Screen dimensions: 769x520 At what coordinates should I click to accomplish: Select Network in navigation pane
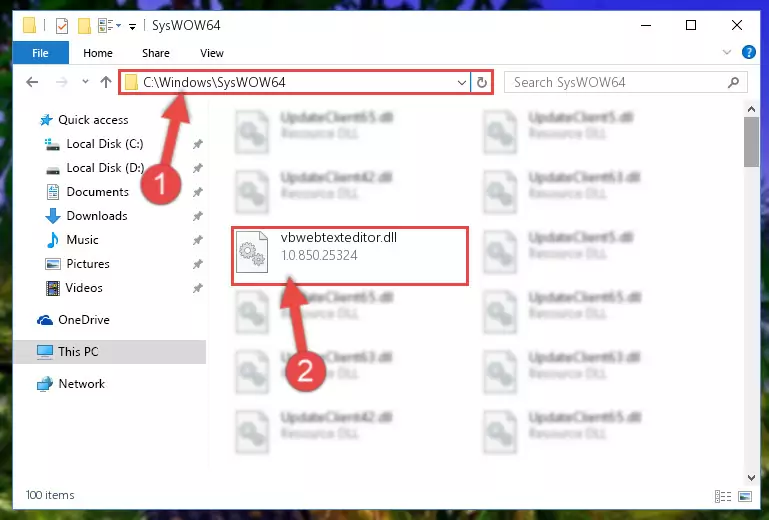[x=81, y=384]
